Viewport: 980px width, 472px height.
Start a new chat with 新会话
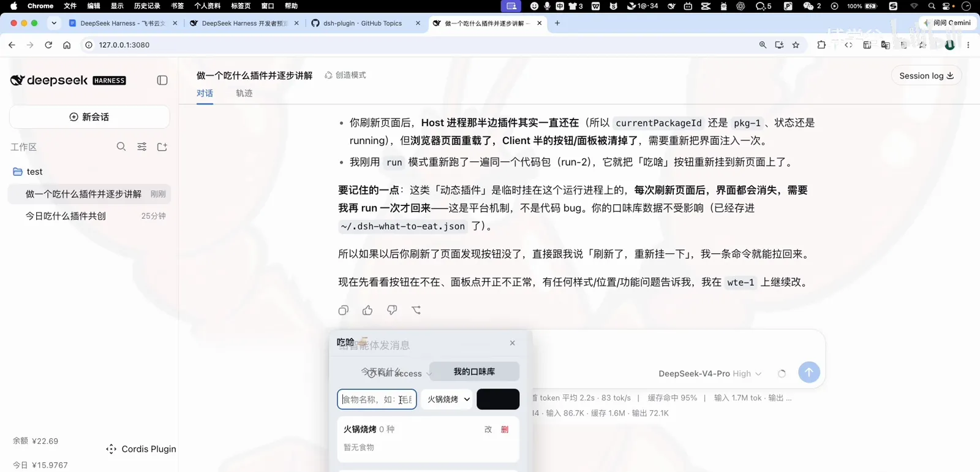89,116
